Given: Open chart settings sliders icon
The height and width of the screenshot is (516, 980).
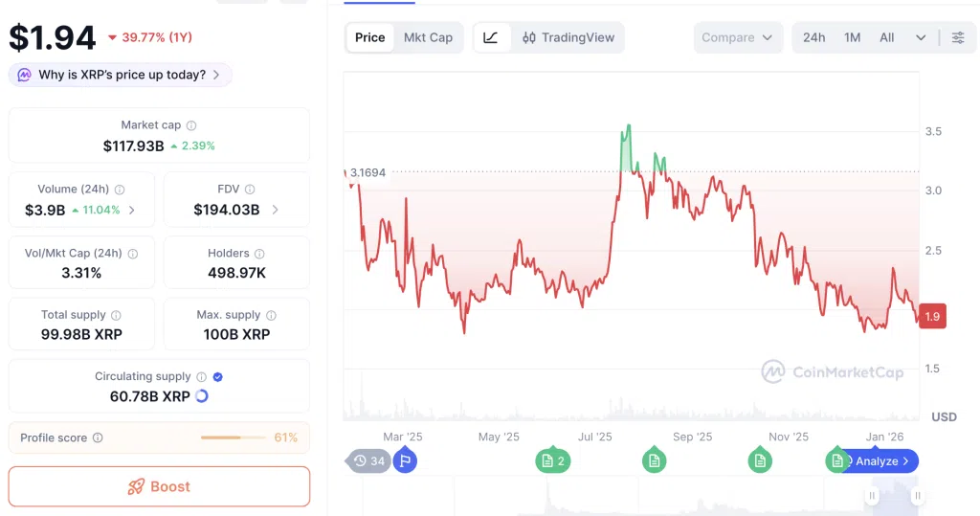Looking at the screenshot, I should 958,37.
